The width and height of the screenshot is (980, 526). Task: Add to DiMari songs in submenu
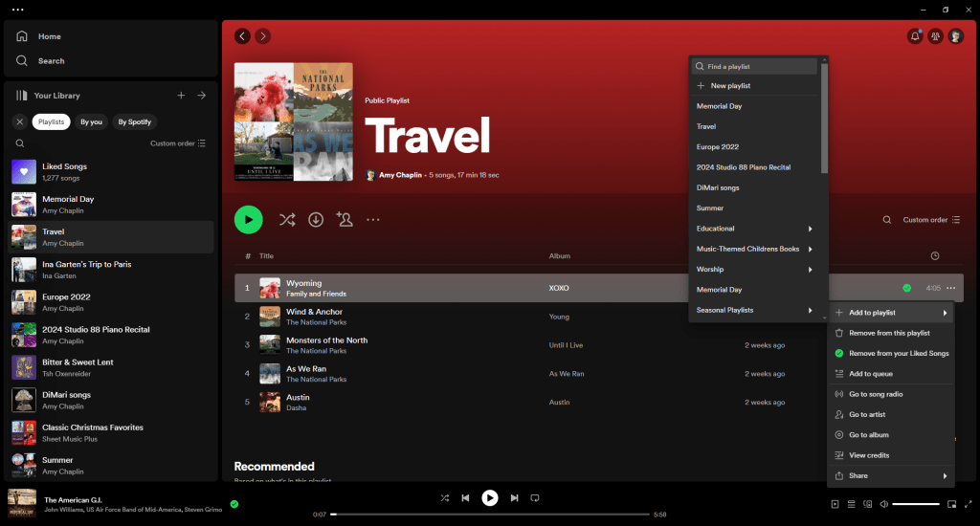click(x=754, y=187)
